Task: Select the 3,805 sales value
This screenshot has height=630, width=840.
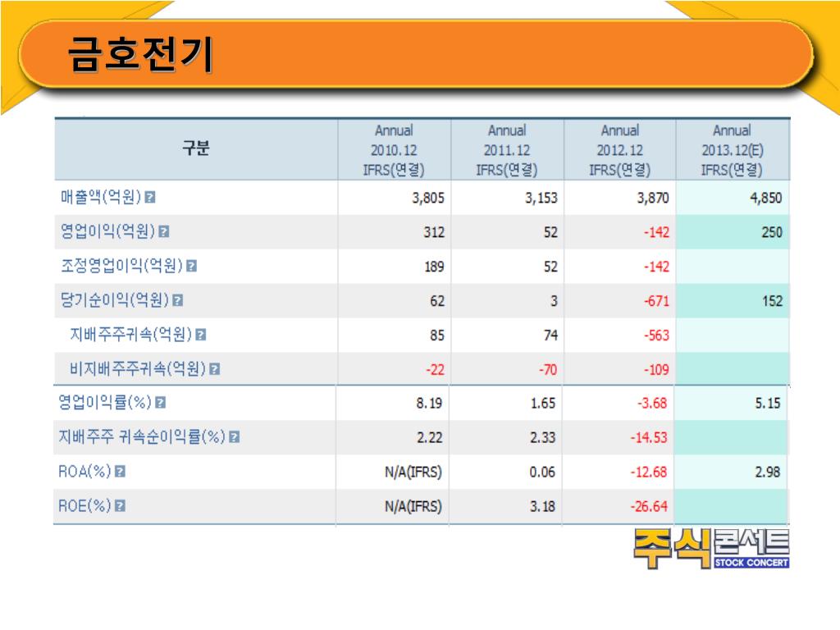Action: [x=428, y=199]
